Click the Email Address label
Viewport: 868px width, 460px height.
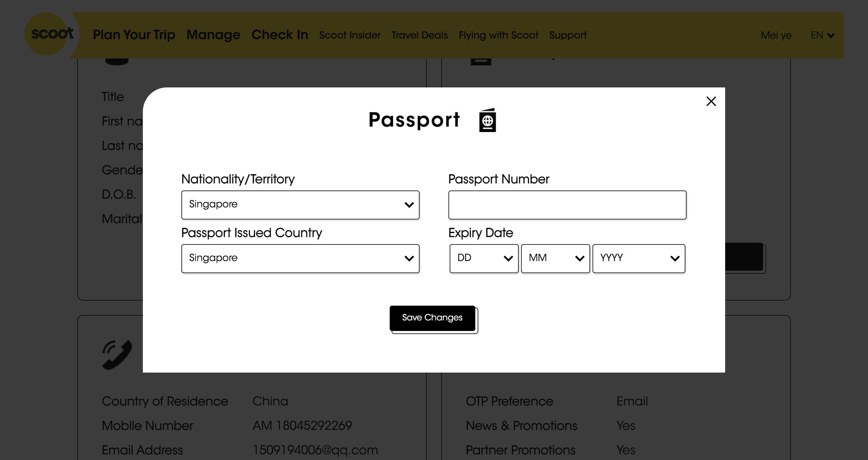click(x=142, y=450)
